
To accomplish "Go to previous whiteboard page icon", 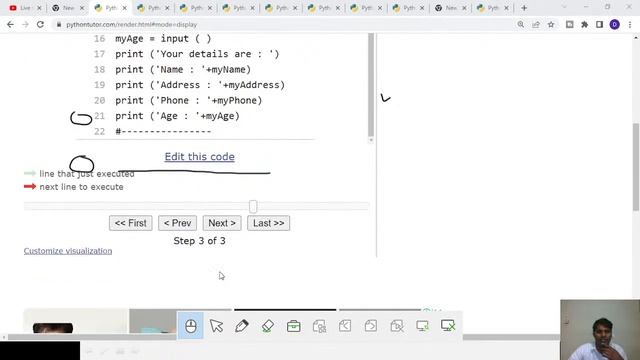I will pyautogui.click(x=345, y=326).
